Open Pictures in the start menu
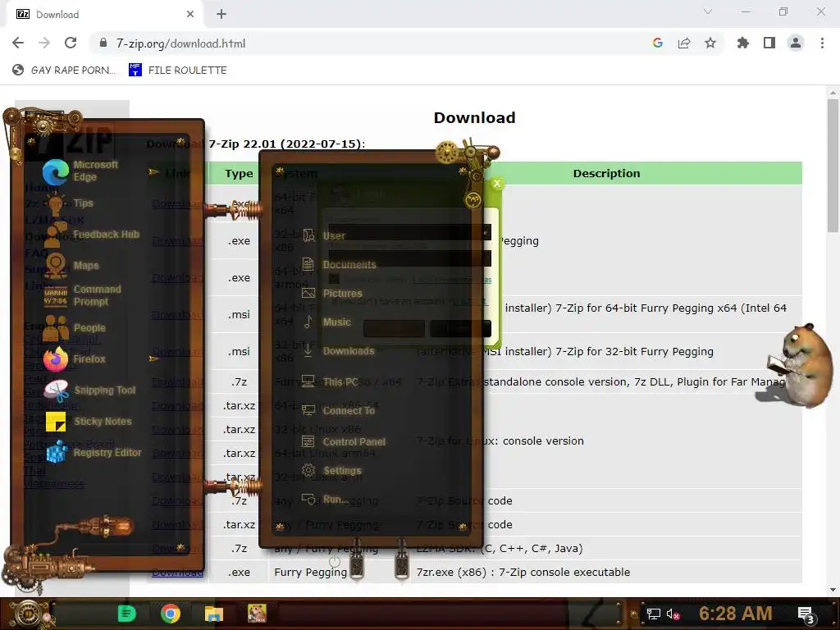Image resolution: width=840 pixels, height=630 pixels. click(332, 294)
